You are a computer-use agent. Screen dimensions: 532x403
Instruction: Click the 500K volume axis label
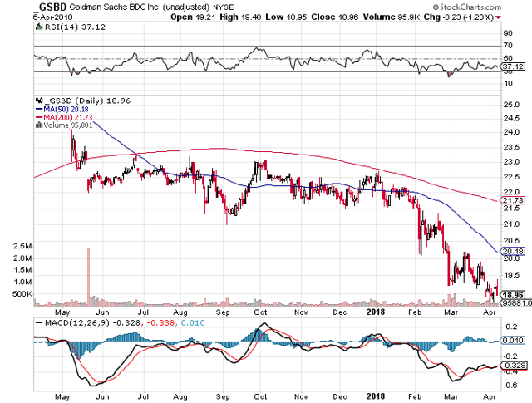[22, 294]
